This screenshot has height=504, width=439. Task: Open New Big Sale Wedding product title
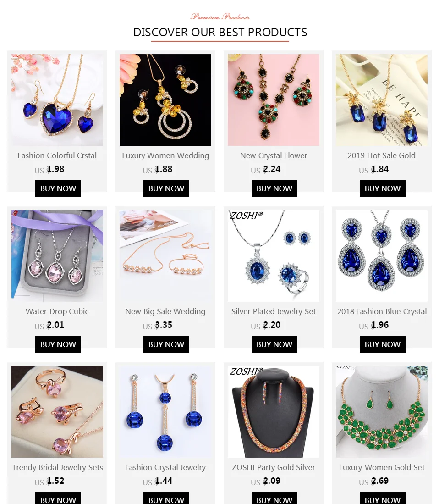[165, 311]
